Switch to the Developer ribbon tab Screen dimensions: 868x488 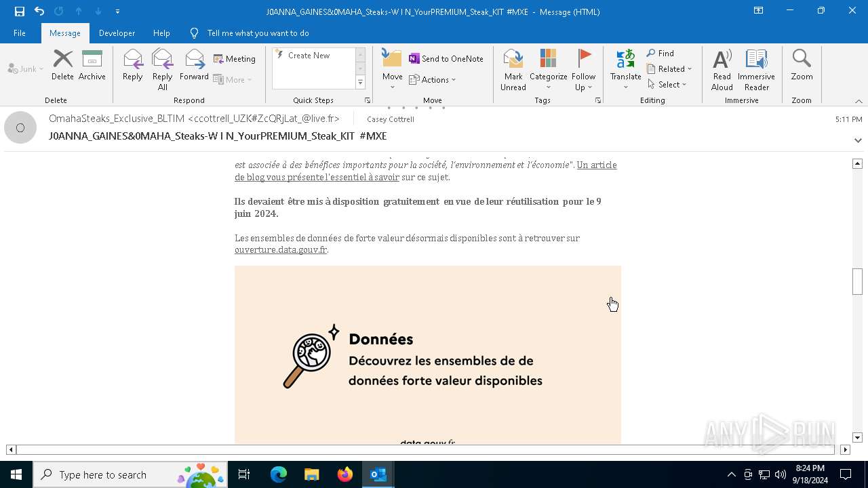(x=117, y=33)
